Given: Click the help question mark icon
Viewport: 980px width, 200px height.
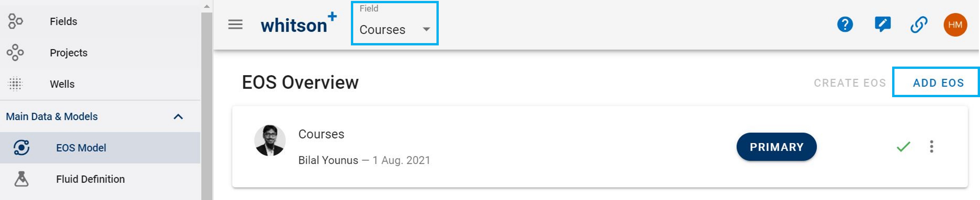Looking at the screenshot, I should pyautogui.click(x=845, y=25).
